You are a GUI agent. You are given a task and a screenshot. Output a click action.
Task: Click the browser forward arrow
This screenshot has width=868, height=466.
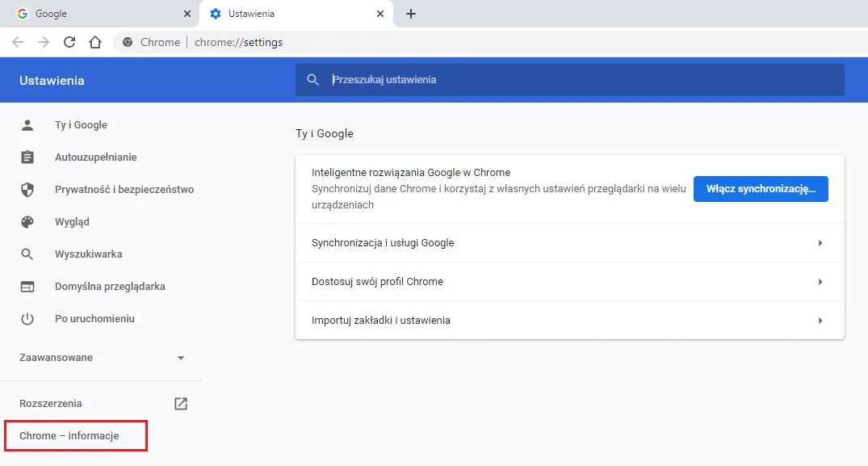[43, 42]
